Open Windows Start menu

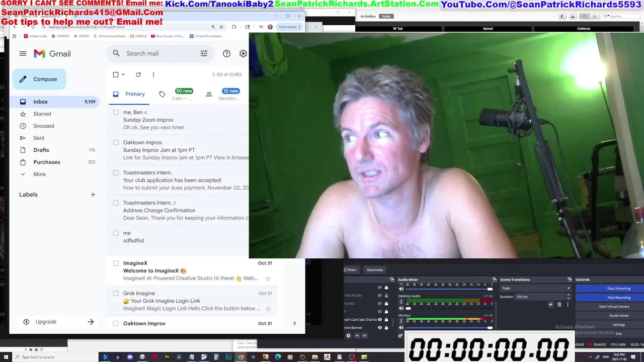6,357
